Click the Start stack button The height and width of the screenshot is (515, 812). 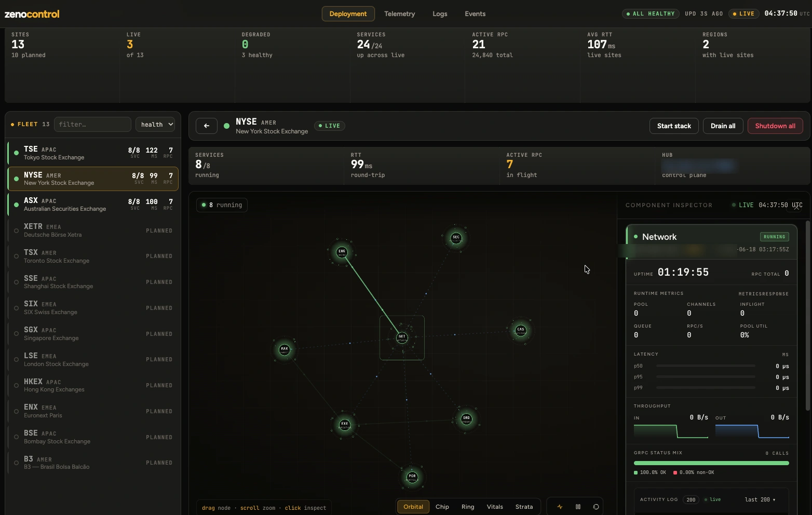674,126
